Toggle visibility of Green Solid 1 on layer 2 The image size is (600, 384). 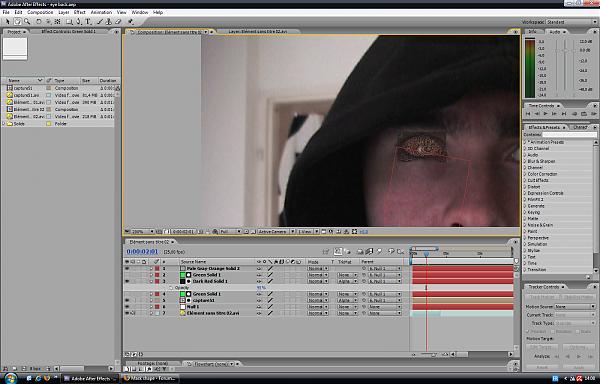(127, 275)
